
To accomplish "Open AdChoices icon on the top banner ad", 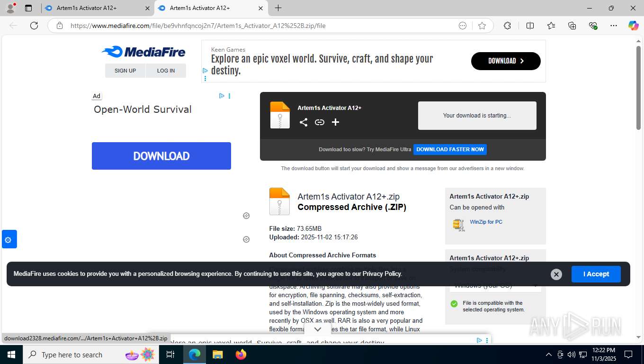I will point(205,71).
